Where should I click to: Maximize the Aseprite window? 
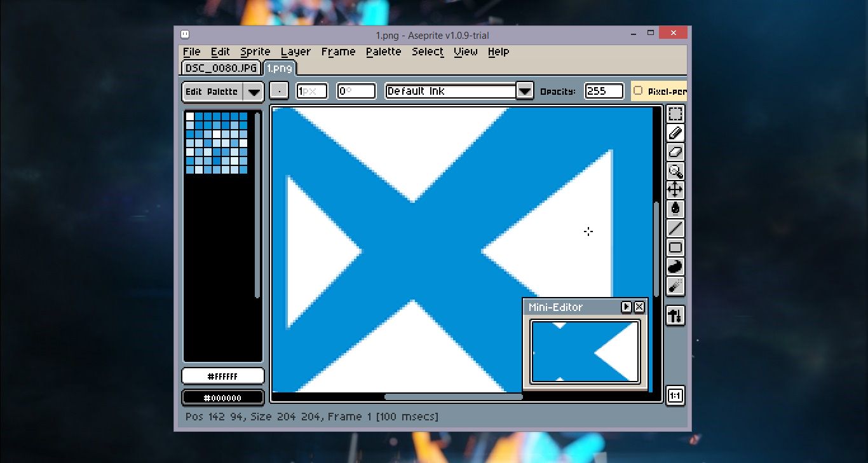650,32
